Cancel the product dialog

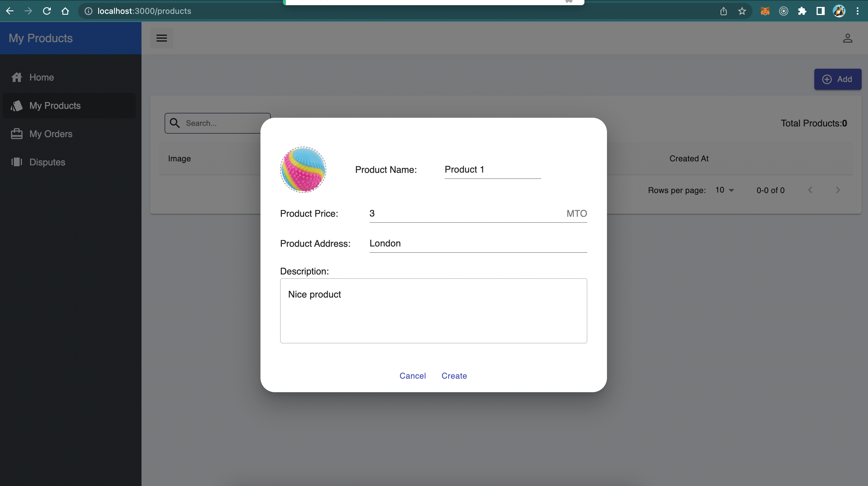[412, 376]
